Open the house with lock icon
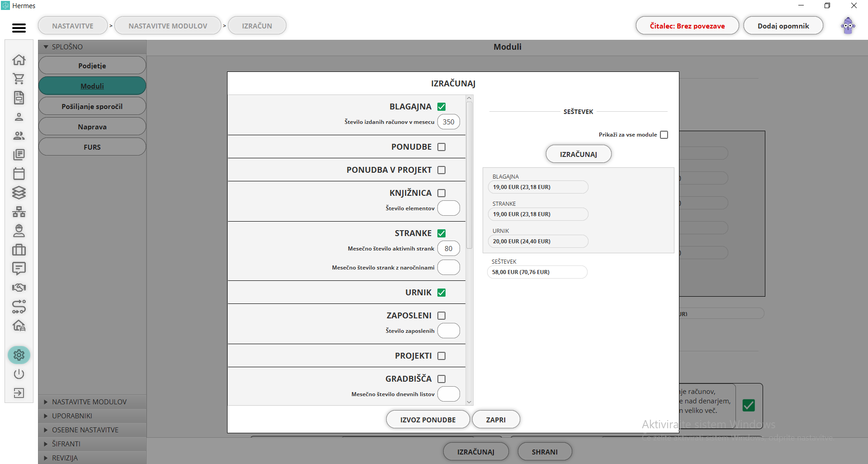 19,326
